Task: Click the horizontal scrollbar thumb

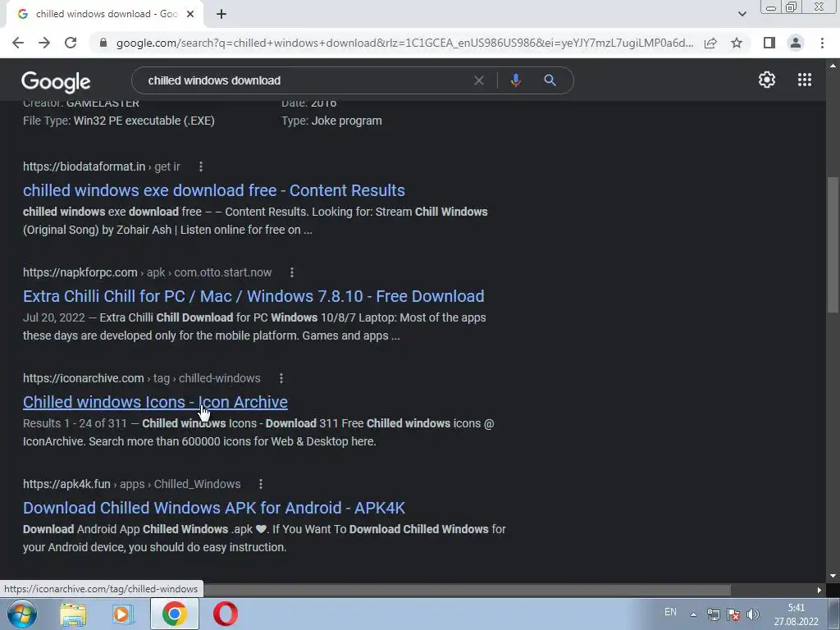Action: point(466,590)
